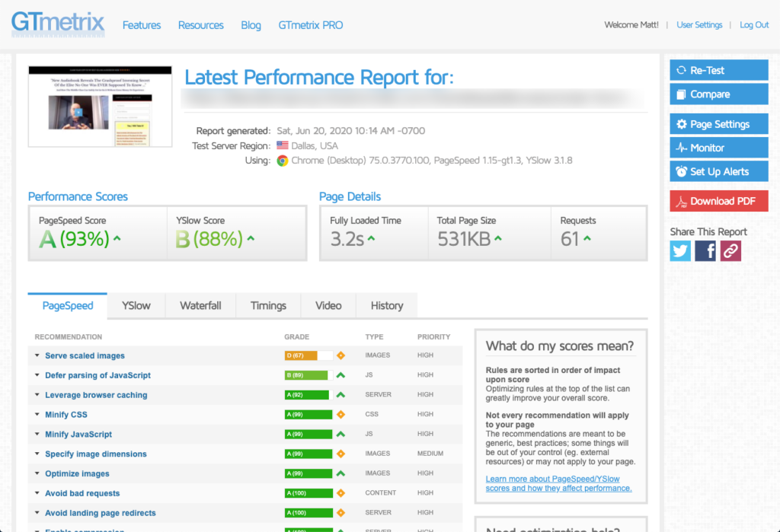Screen dimensions: 780x532
Task: Open Page Settings
Action: tap(719, 124)
